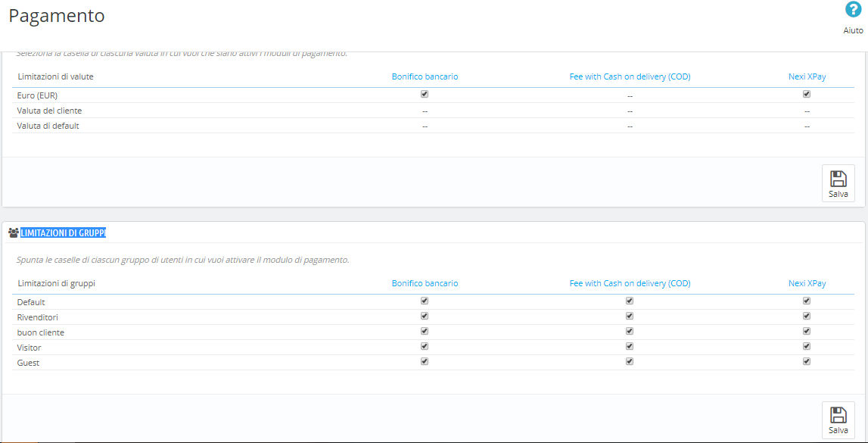This screenshot has width=868, height=443.
Task: Toggle Guest for Cash on delivery
Action: pos(630,361)
